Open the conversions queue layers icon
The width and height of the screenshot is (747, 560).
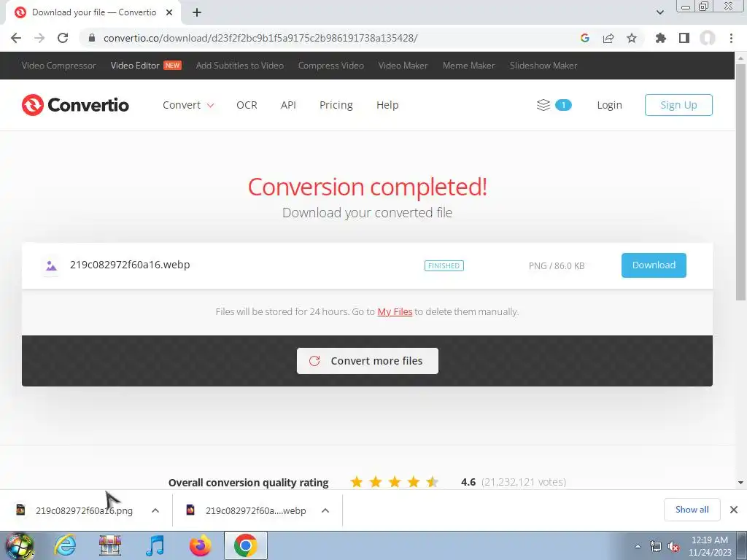coord(543,105)
